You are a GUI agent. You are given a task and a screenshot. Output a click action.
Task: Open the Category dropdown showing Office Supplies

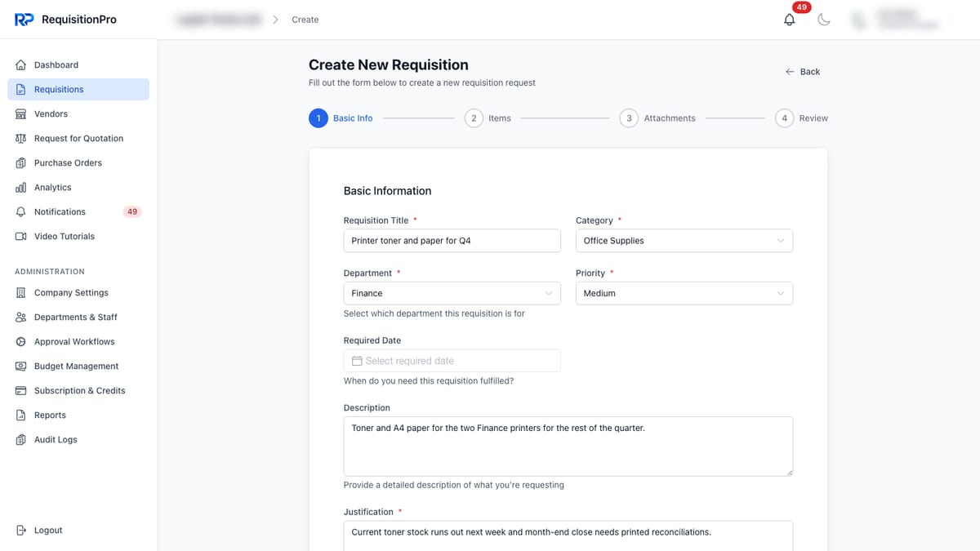point(684,241)
